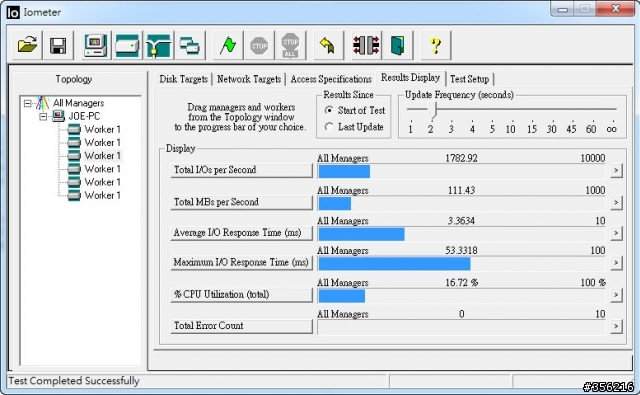Switch to the Test Setup tab
The image size is (640, 395).
(469, 79)
